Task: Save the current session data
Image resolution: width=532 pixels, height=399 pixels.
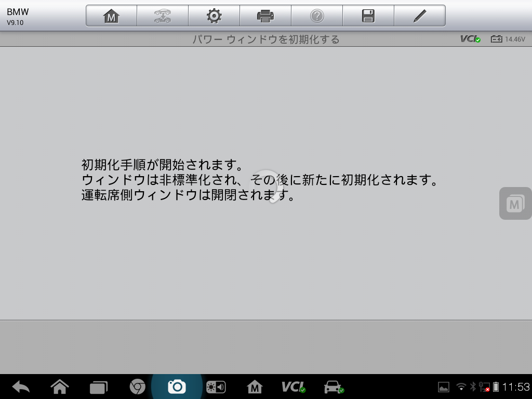Action: (x=368, y=16)
